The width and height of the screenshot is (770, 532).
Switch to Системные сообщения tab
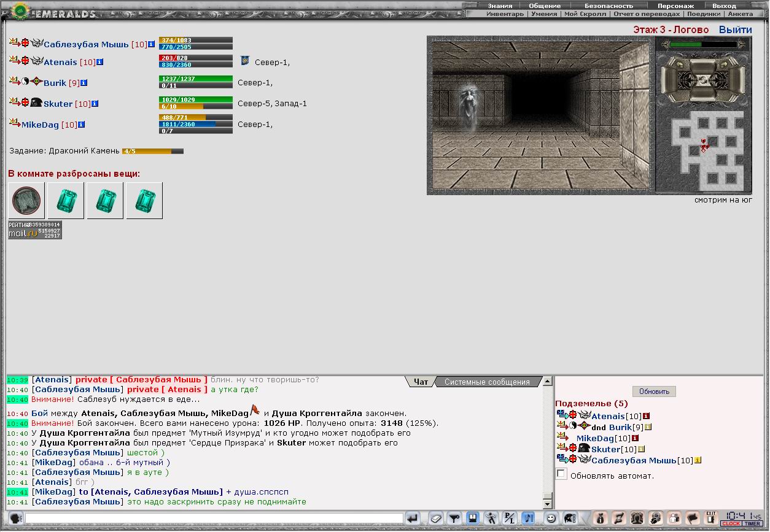(x=487, y=382)
